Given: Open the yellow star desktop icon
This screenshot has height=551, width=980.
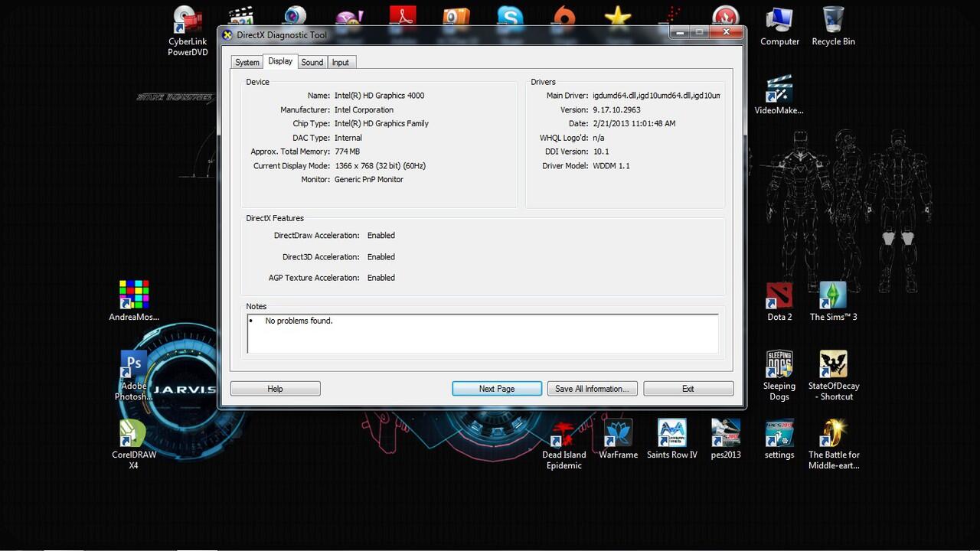Looking at the screenshot, I should pos(618,15).
